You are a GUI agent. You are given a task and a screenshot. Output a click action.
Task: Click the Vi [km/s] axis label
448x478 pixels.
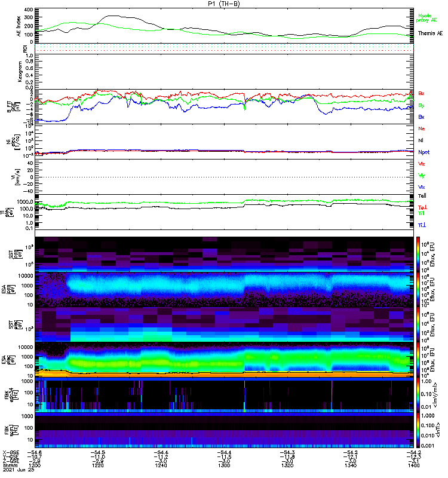(x=17, y=177)
